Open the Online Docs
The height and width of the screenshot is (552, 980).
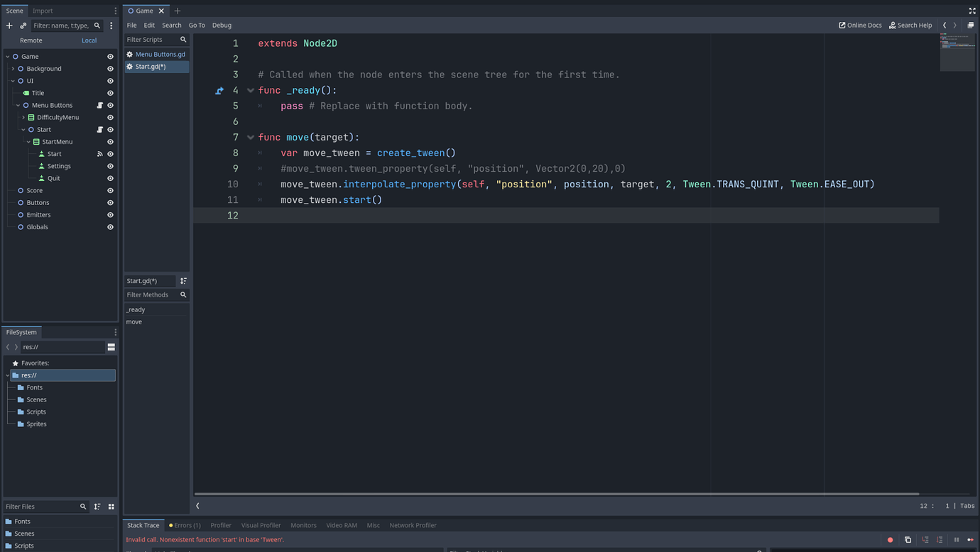pos(859,25)
